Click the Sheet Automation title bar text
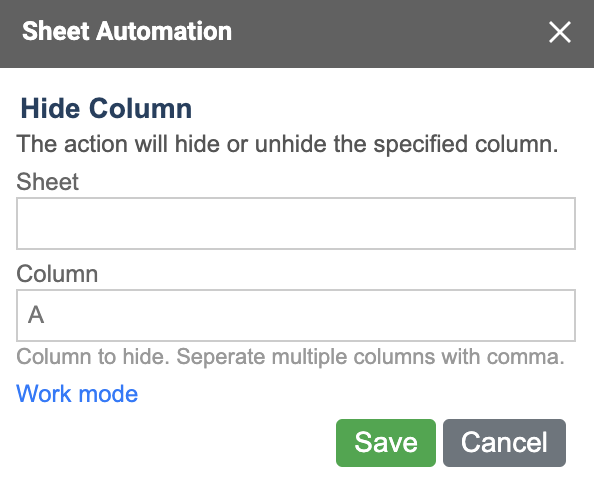The width and height of the screenshot is (594, 490). pyautogui.click(x=127, y=31)
